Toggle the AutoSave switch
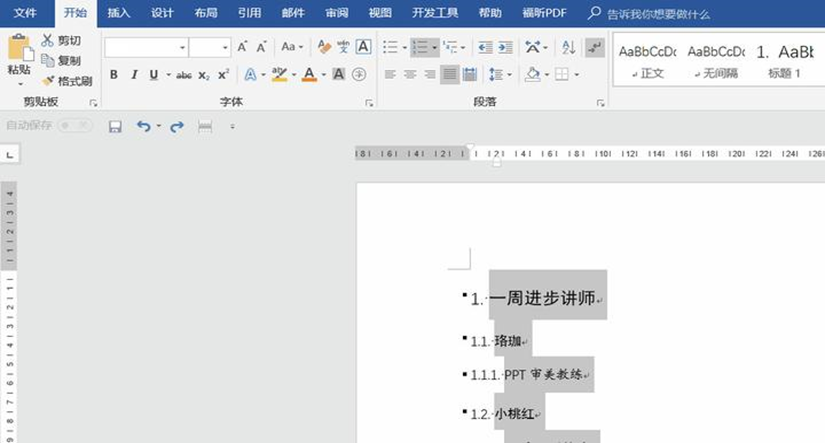The width and height of the screenshot is (825, 443). point(75,126)
